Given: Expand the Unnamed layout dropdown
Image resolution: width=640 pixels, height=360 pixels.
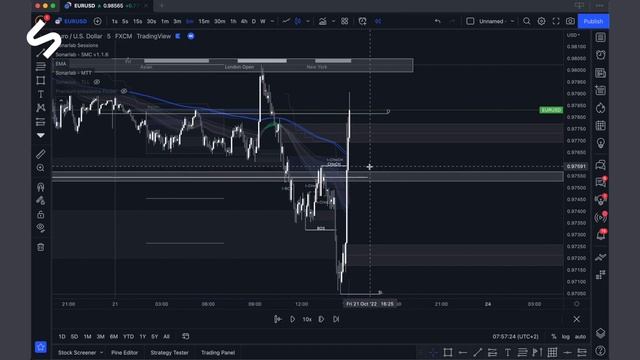Looking at the screenshot, I should (512, 21).
